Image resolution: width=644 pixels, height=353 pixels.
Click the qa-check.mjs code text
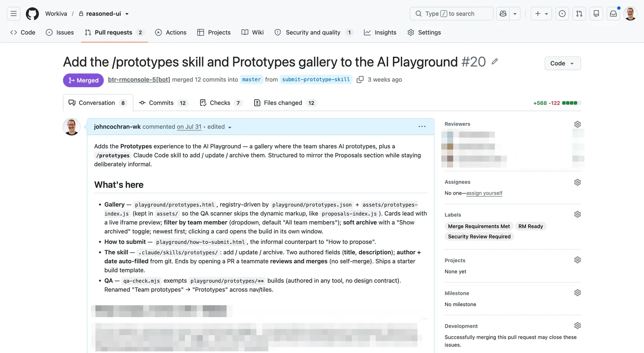tap(142, 281)
